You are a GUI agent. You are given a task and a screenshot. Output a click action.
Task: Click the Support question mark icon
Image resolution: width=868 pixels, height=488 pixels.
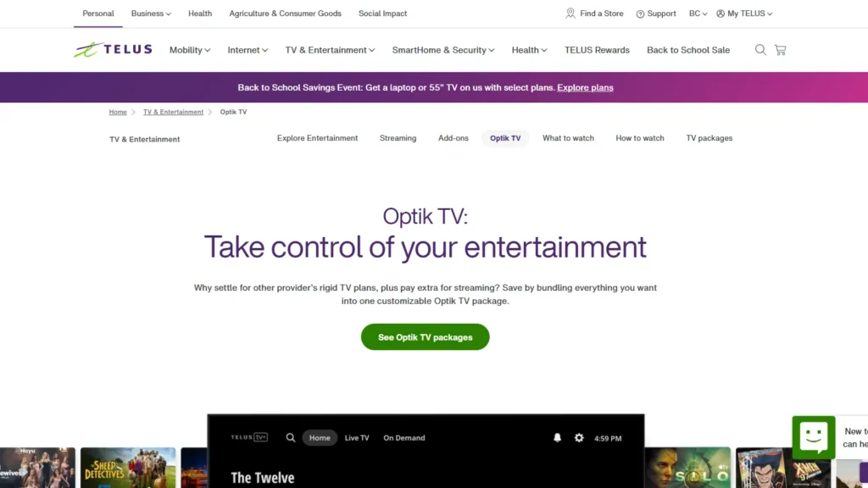[641, 14]
